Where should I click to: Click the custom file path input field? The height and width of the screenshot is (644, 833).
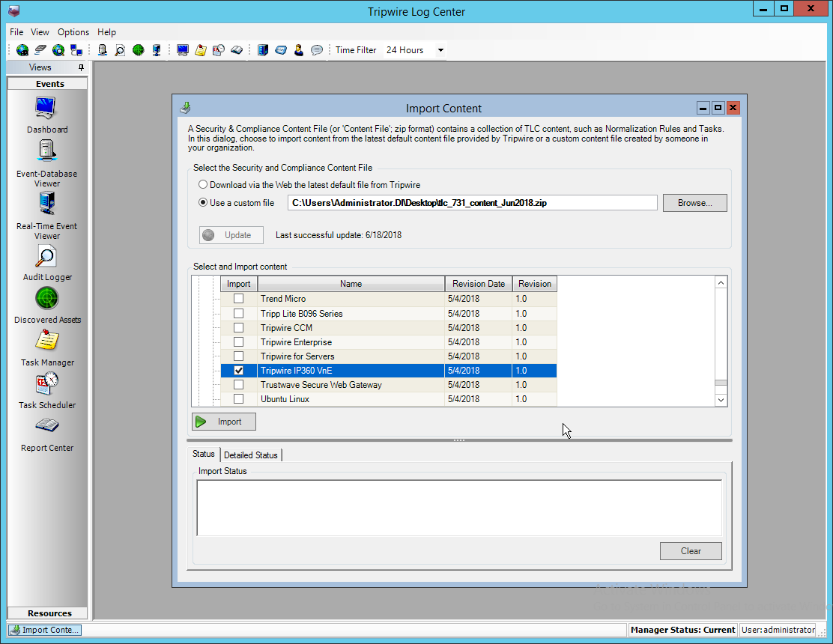coord(472,203)
